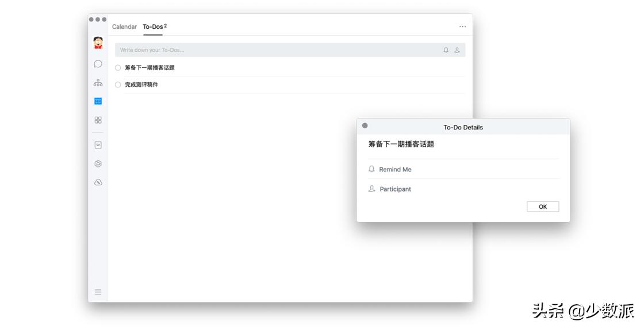Close the To-Do Details dialog window
Screen dimensions: 644x329
pyautogui.click(x=365, y=126)
